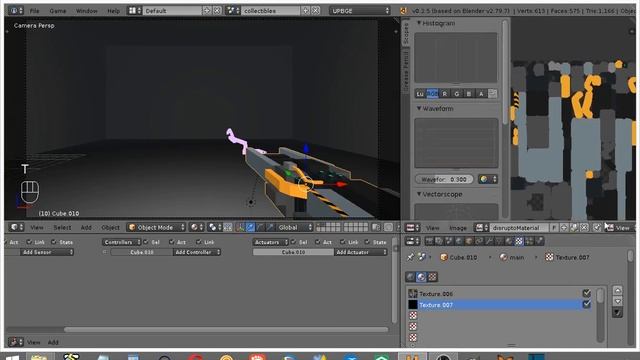
Task: Click the Add Sensor button
Action: click(47, 252)
